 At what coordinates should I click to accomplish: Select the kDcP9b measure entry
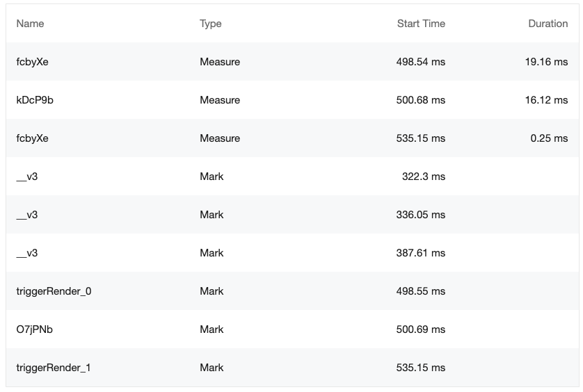(292, 100)
